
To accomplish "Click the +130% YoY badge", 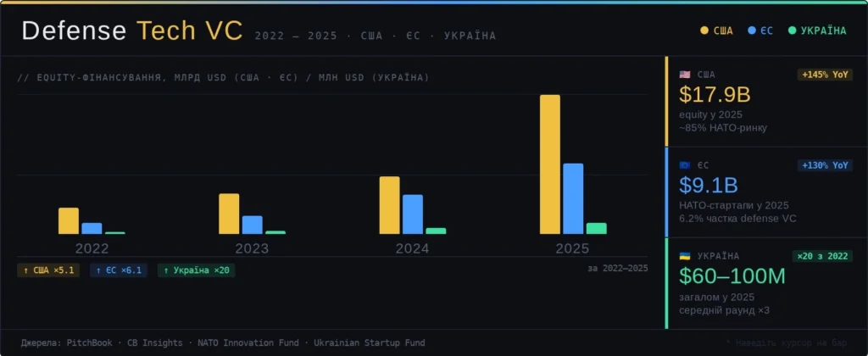I will click(825, 165).
